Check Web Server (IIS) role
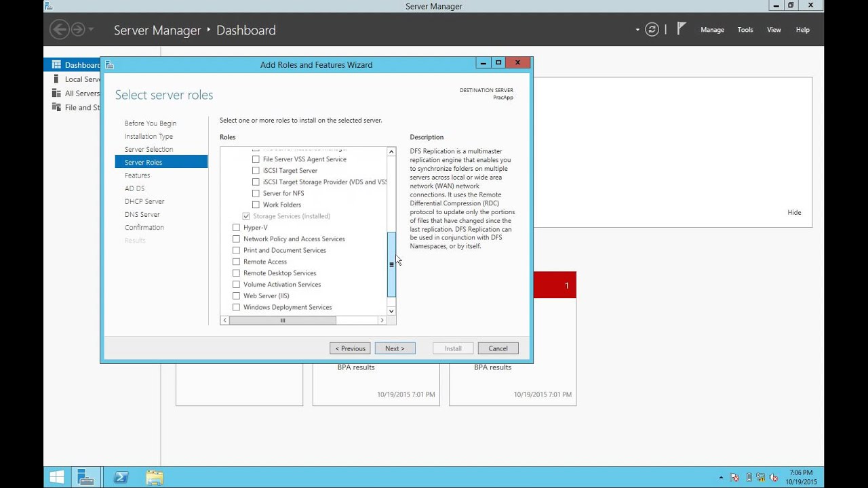 [236, 296]
